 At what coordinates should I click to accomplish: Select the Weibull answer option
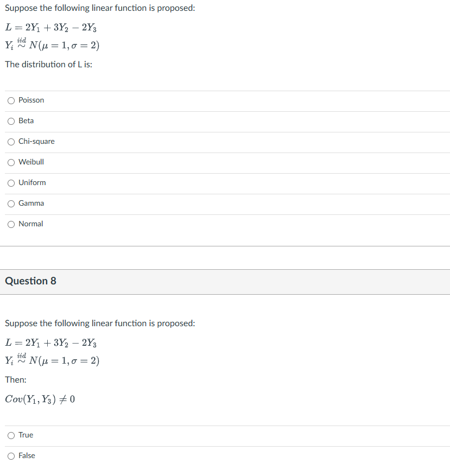(x=11, y=162)
